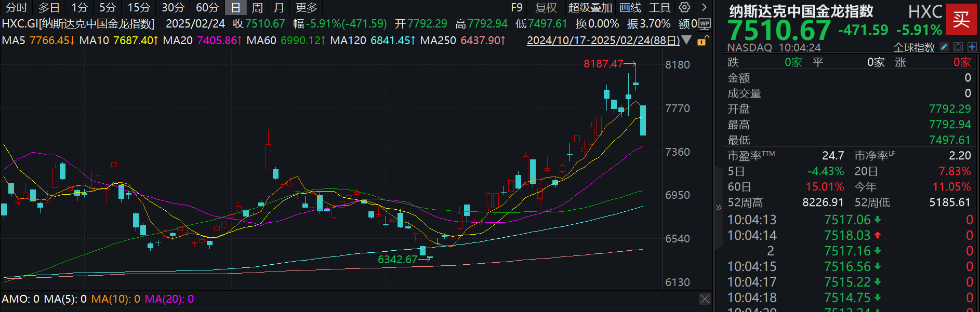Close the AMO indicator panel with X icon
Viewport: 980px width, 312px height.
(705, 299)
